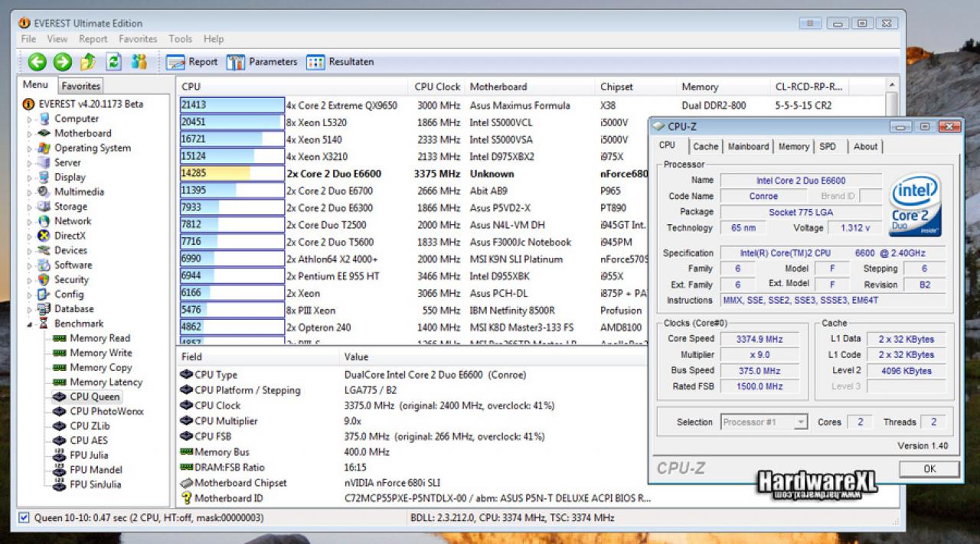Open the Tools menu
Image resolution: width=980 pixels, height=544 pixels.
tap(181, 39)
